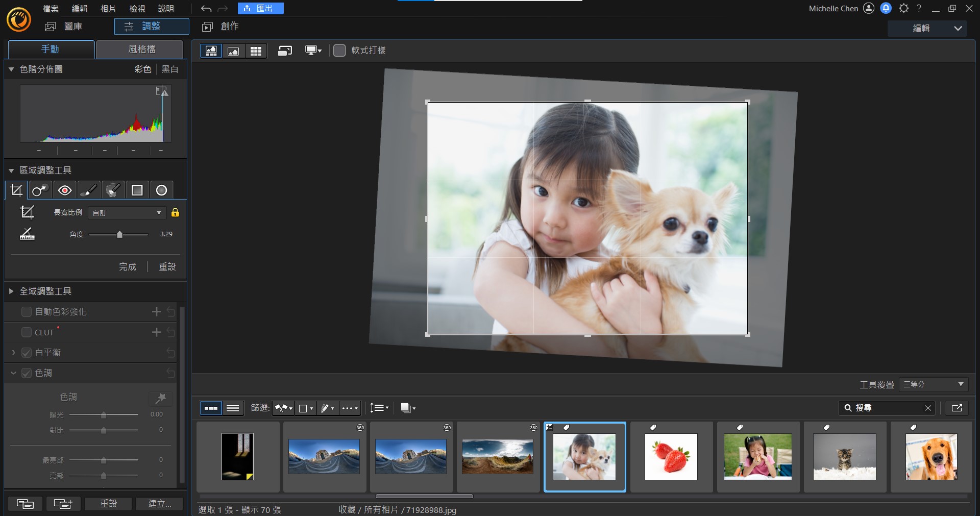Viewport: 980px width, 516px height.
Task: Select the spot removal tool
Action: click(x=40, y=190)
